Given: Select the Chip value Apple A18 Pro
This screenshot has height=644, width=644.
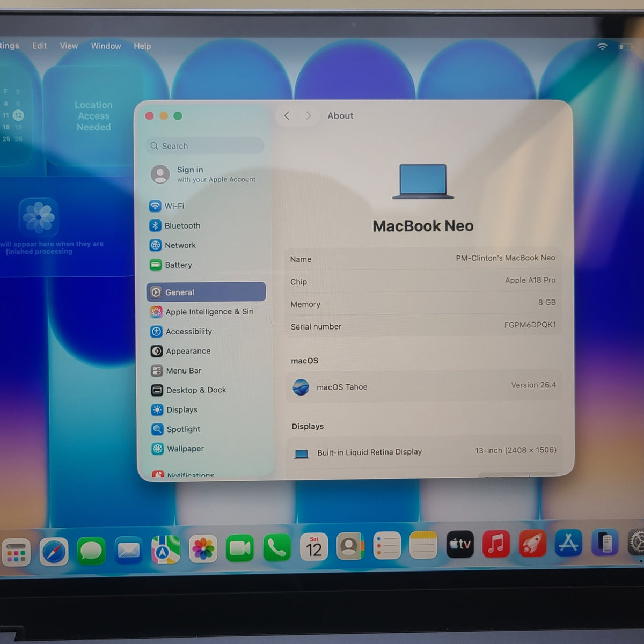Looking at the screenshot, I should (530, 280).
